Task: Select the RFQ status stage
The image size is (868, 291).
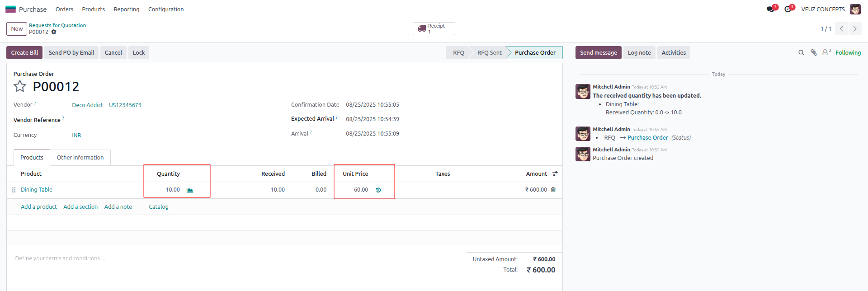Action: (458, 53)
